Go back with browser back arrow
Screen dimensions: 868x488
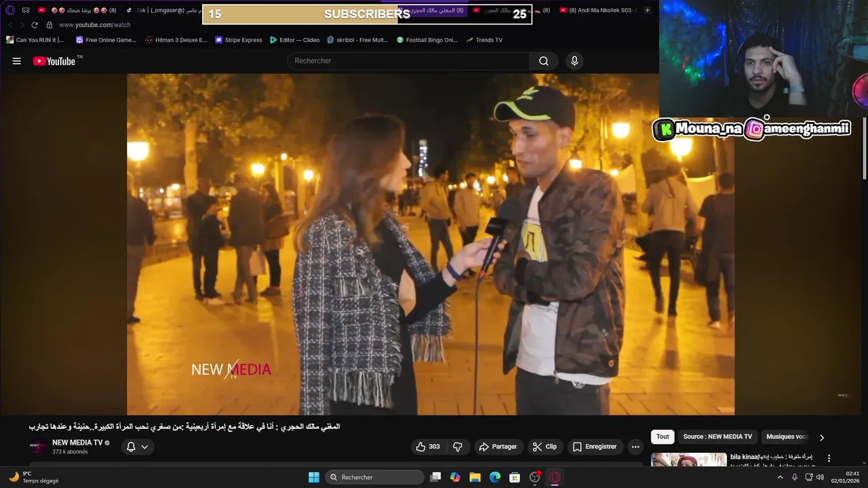(x=10, y=25)
